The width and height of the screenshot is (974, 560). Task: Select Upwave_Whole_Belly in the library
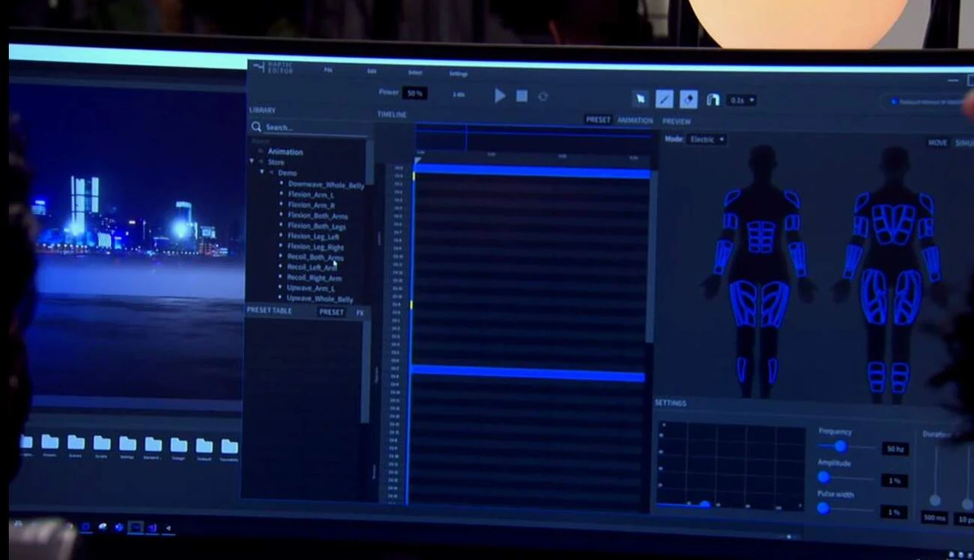point(320,298)
